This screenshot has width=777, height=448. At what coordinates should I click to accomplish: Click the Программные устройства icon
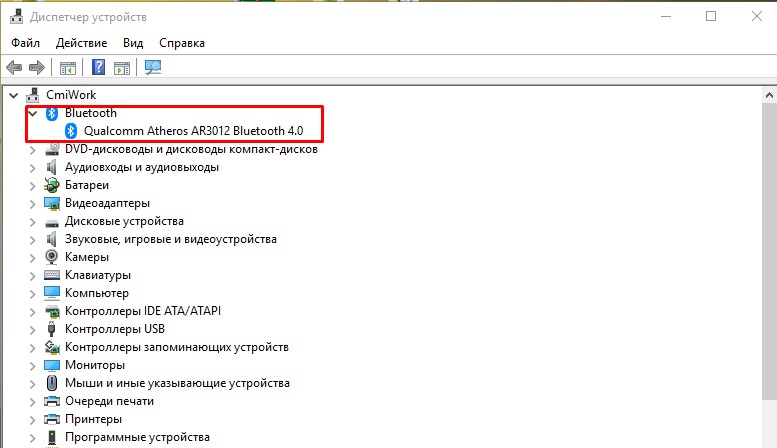pos(52,437)
